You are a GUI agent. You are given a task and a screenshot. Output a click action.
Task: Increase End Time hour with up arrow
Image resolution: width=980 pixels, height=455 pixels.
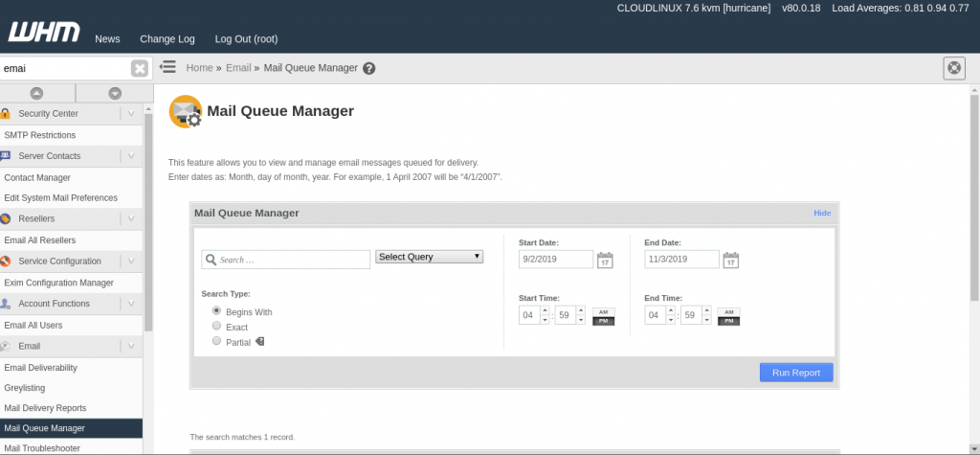(x=670, y=310)
